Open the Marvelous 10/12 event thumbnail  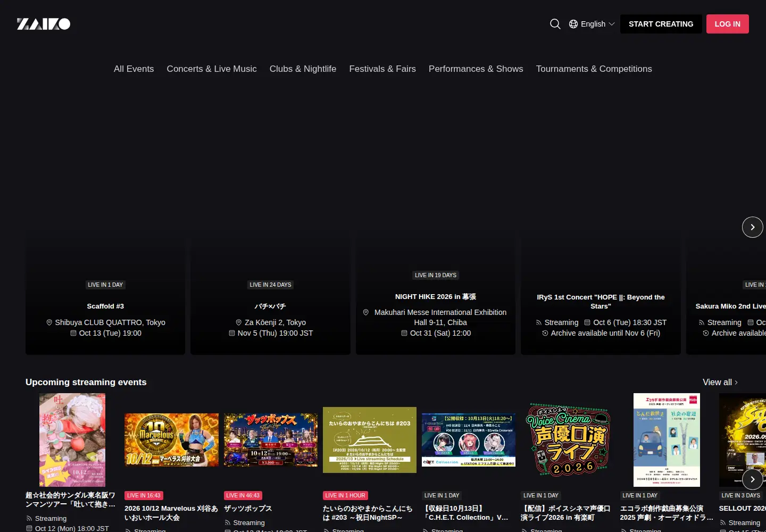pos(171,440)
